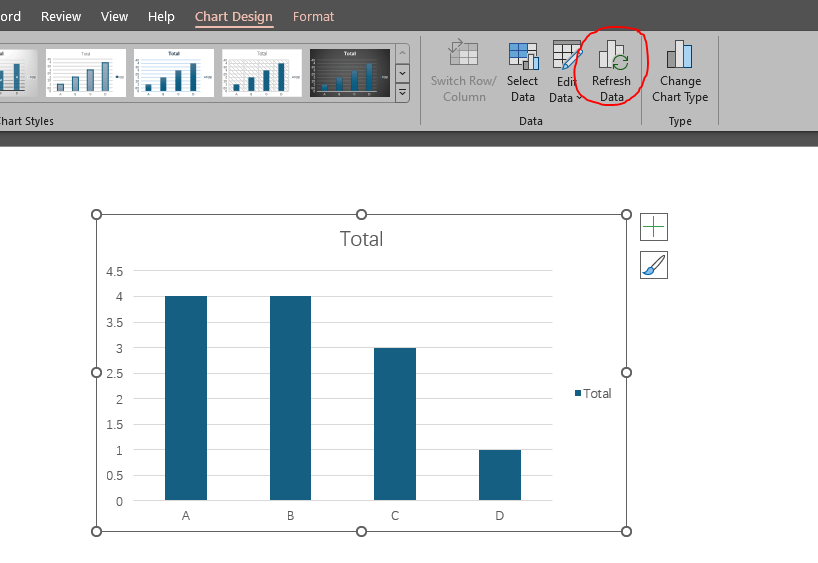818x563 pixels.
Task: Select the Total legend entry
Action: coord(593,393)
